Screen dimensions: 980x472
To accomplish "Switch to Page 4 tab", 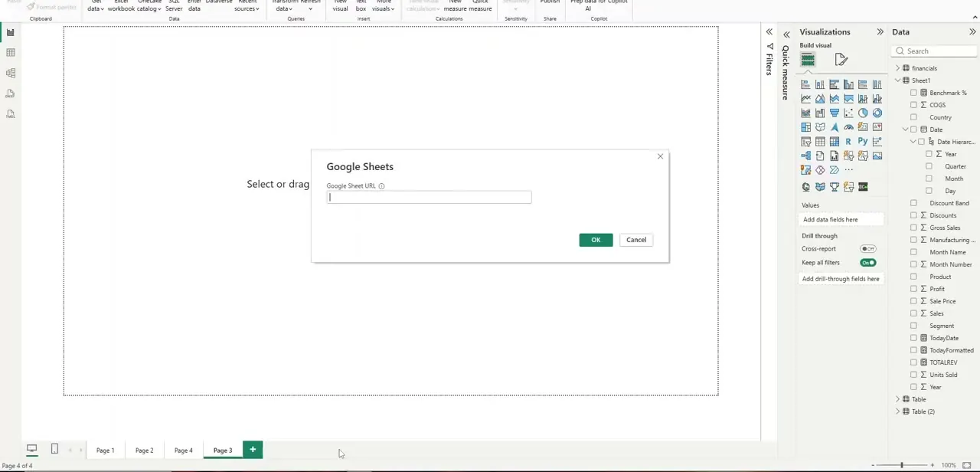I will pyautogui.click(x=183, y=451).
